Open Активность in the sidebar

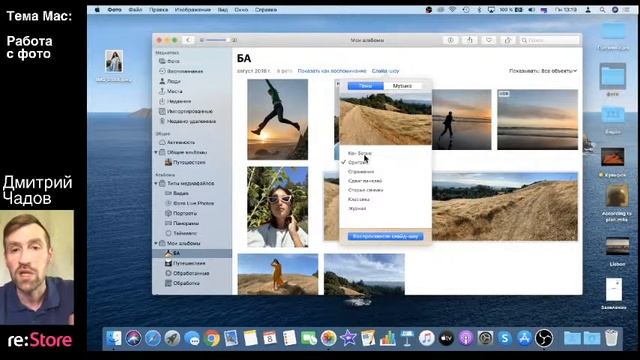click(180, 142)
